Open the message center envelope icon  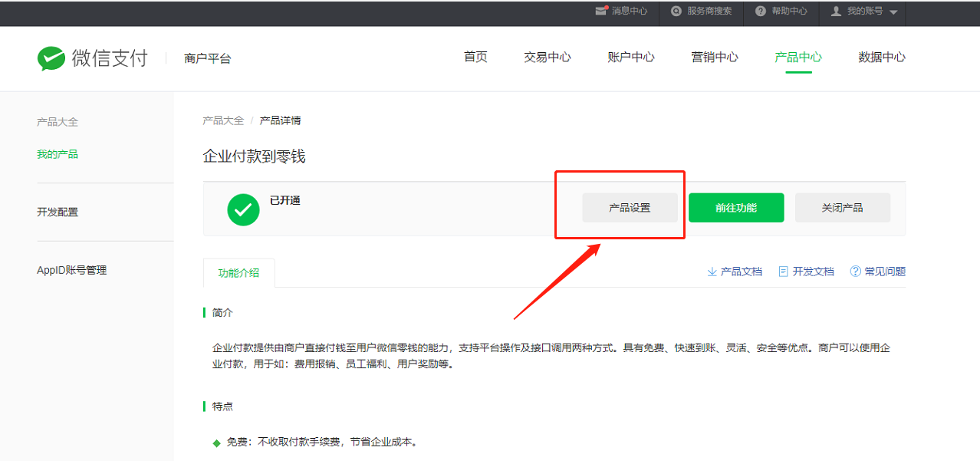click(x=601, y=11)
